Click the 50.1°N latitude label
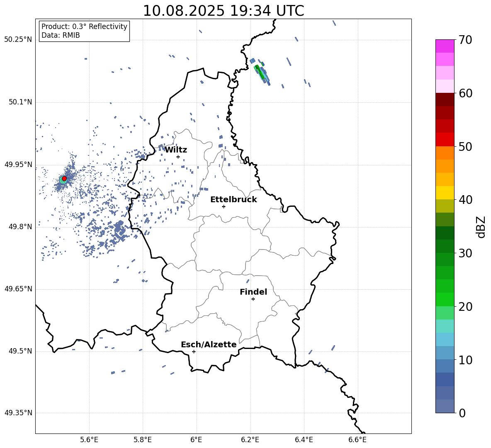The image size is (491, 448). [20, 102]
